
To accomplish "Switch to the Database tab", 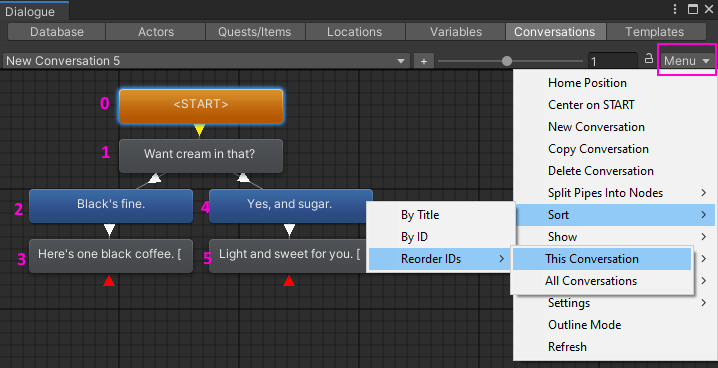I will pos(57,32).
